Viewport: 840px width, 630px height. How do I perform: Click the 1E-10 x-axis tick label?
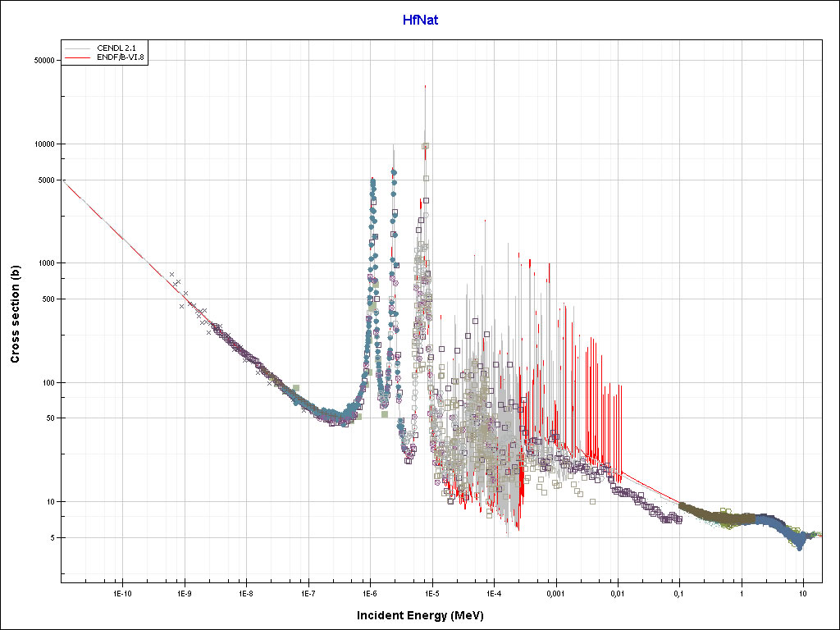[x=122, y=592]
